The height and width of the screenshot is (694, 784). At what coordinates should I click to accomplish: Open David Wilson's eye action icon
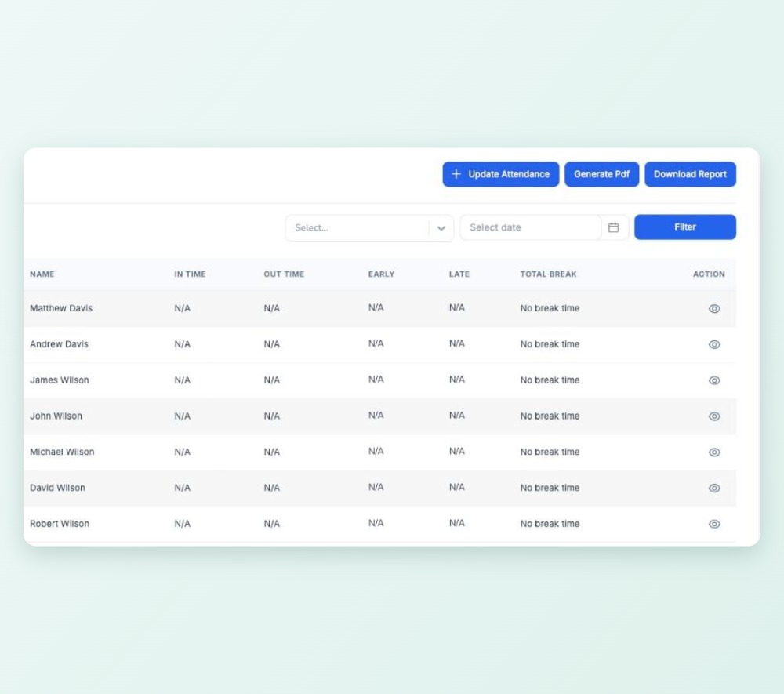714,489
